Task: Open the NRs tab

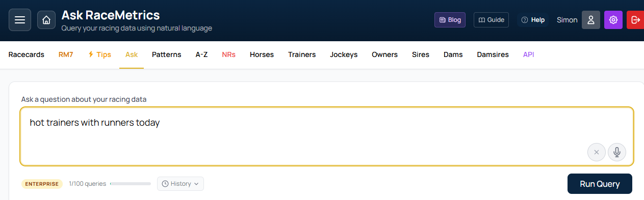Action: (228, 54)
